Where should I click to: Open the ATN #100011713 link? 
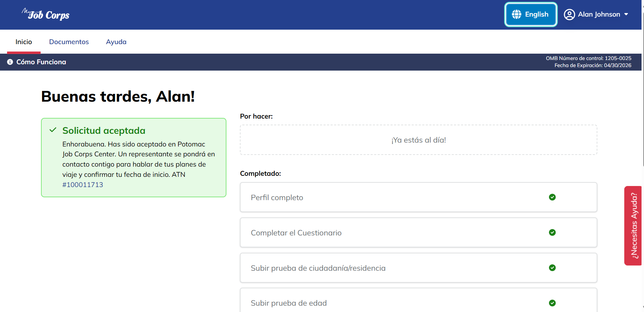[x=83, y=185]
